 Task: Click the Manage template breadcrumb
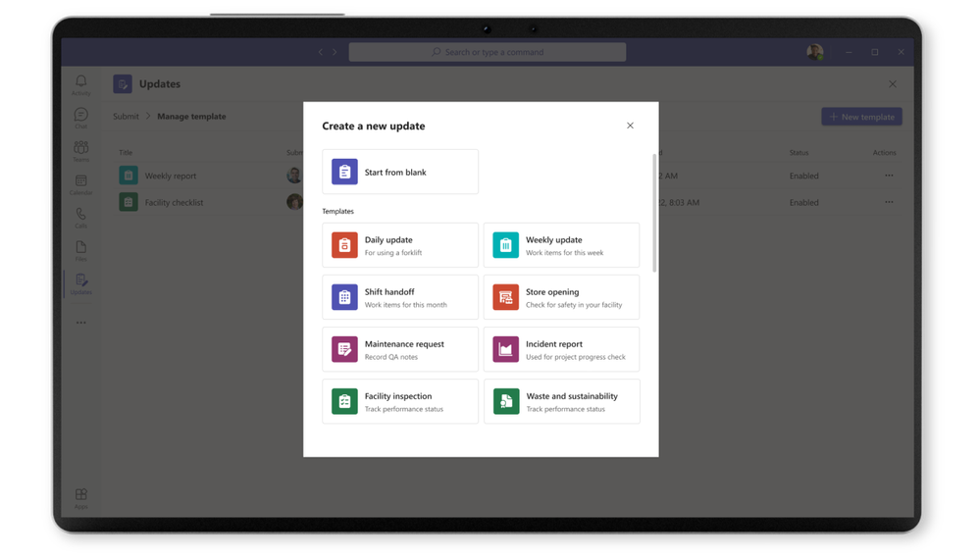[191, 117]
